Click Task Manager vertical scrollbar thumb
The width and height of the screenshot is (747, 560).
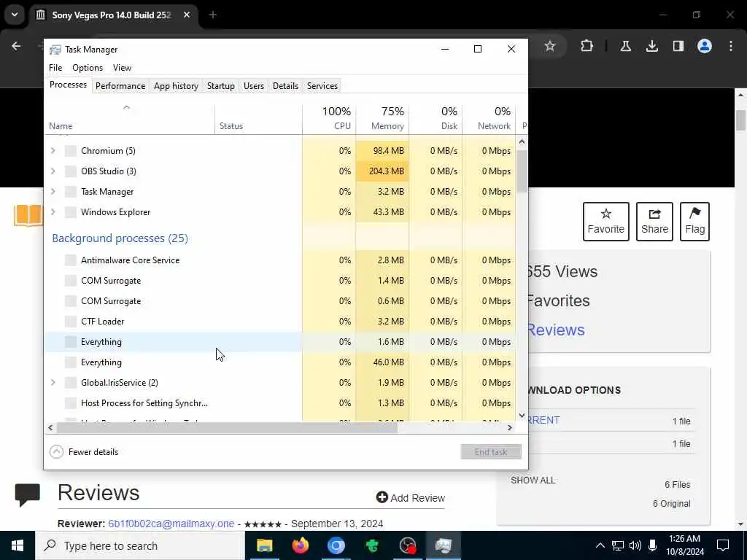522,171
